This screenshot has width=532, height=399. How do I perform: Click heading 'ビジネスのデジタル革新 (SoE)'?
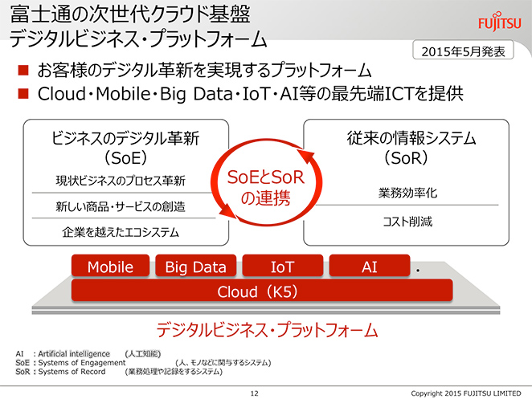(125, 147)
